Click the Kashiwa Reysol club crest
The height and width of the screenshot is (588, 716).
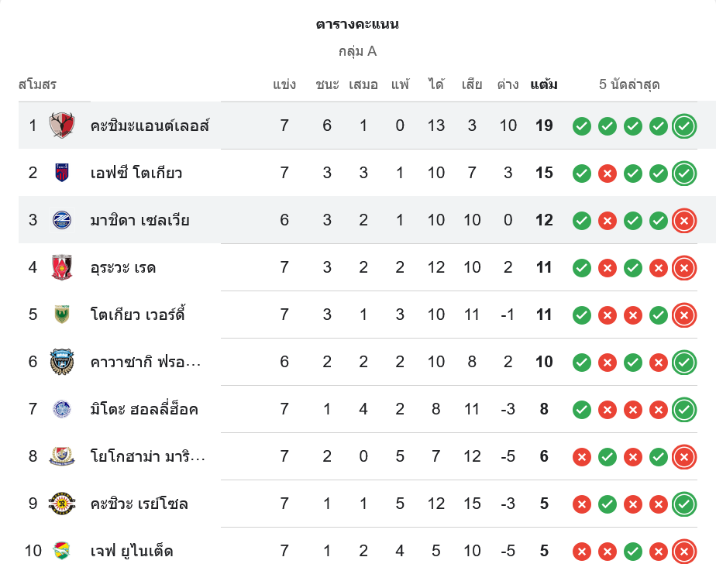click(x=62, y=504)
